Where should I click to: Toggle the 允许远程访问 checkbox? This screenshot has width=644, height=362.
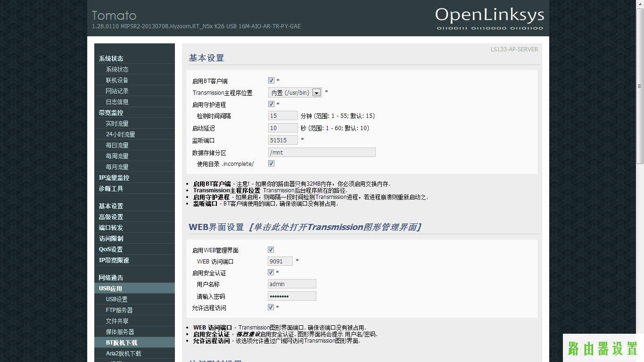click(x=271, y=307)
